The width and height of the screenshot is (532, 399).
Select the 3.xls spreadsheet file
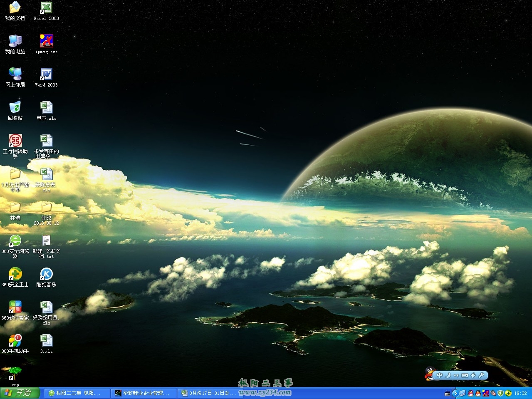[46, 344]
